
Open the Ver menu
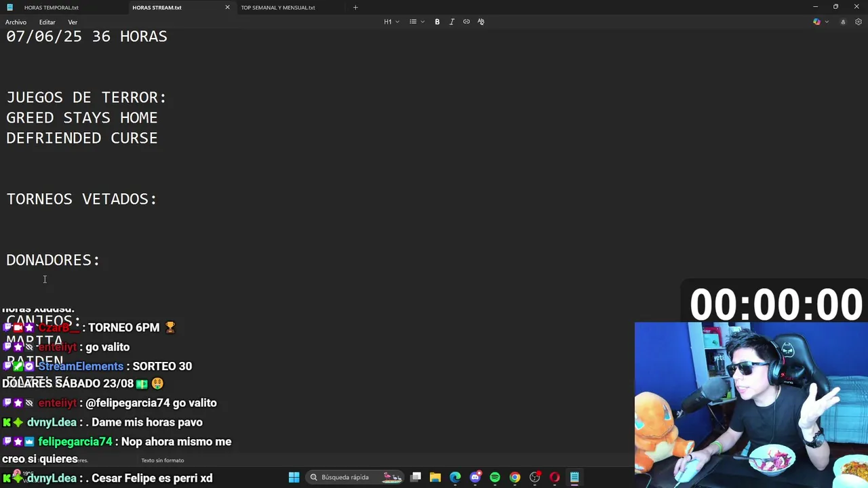pos(73,22)
